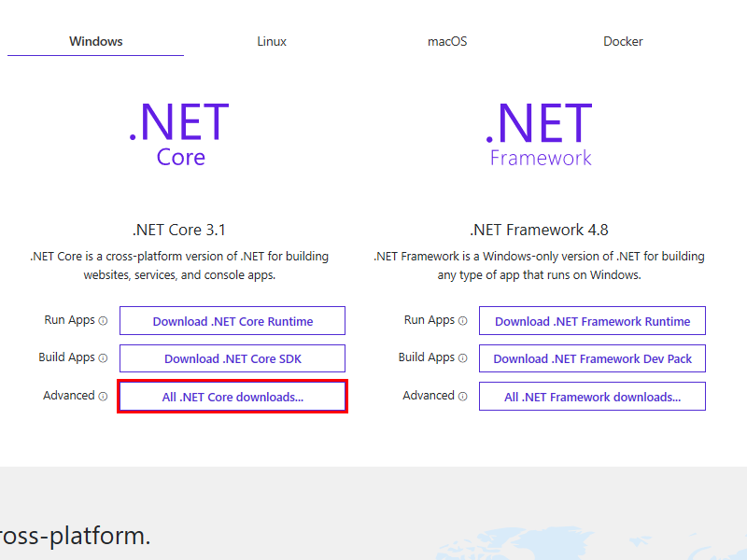The height and width of the screenshot is (560, 747).
Task: Click the ".NET Framework 4.8" heading
Action: coord(539,230)
